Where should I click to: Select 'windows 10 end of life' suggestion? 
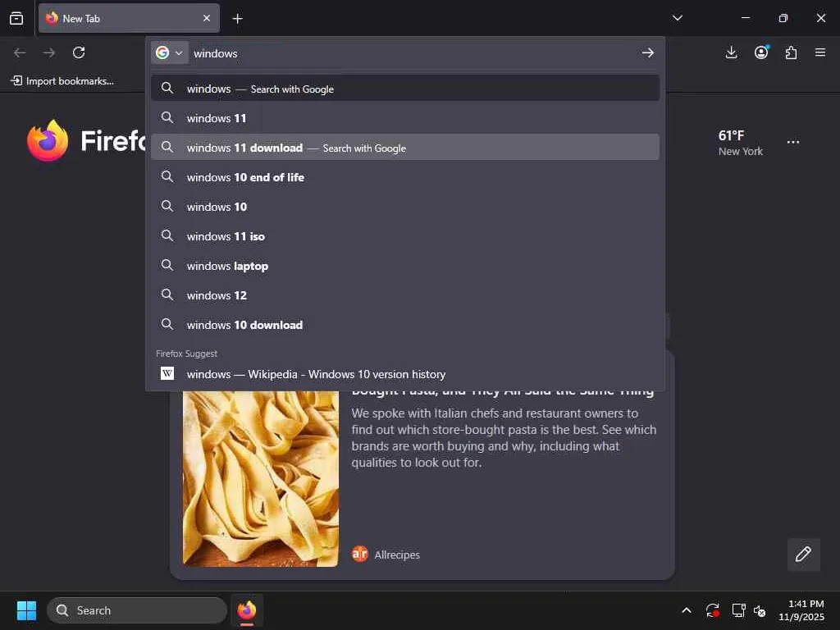click(405, 177)
